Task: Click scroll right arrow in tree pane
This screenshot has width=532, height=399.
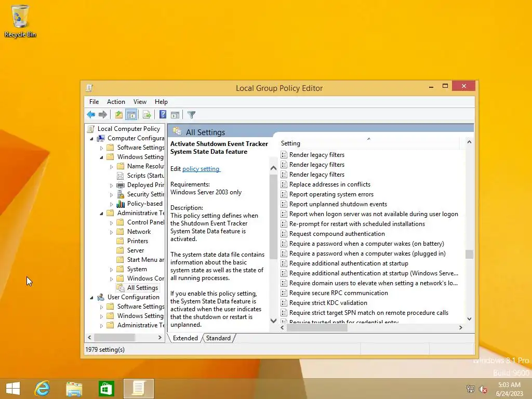Action: (x=160, y=338)
